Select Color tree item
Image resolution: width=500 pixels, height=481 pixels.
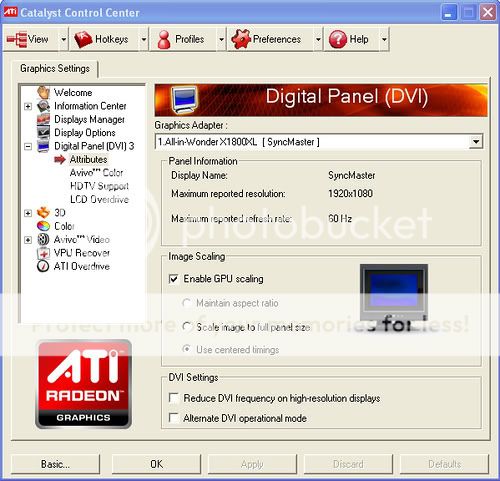pos(64,226)
